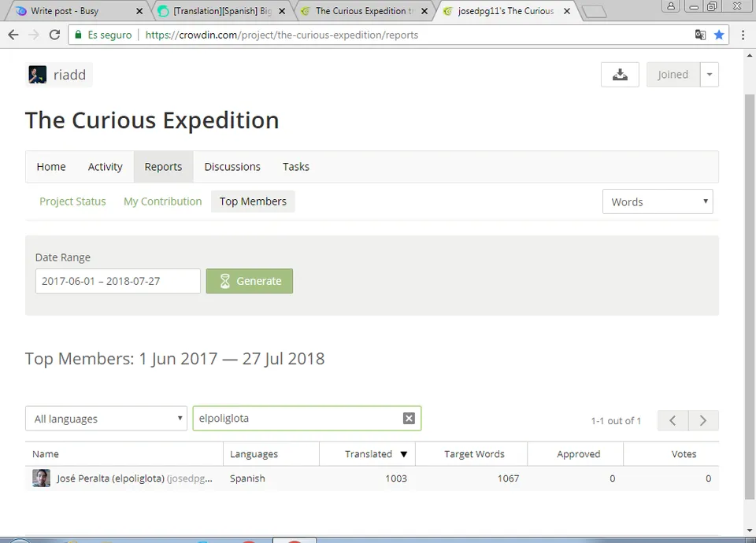Viewport: 756px width, 543px height.
Task: Open a new browser tab
Action: tap(594, 12)
